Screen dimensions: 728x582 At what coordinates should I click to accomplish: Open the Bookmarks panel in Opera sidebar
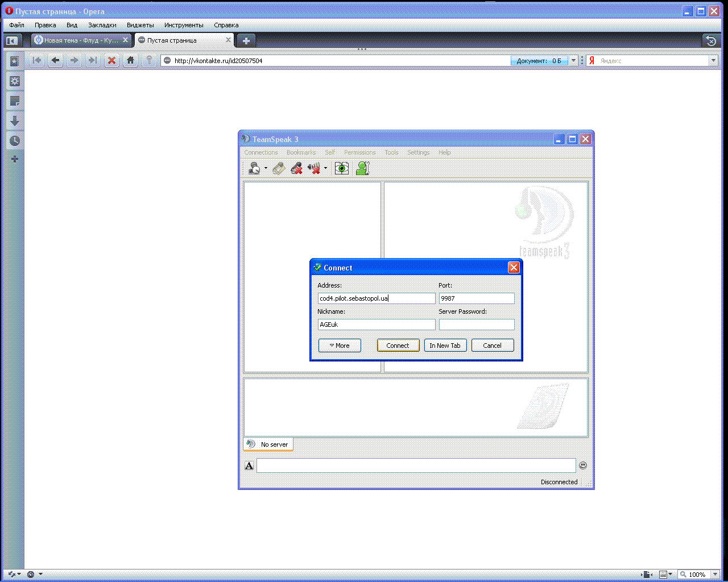(15, 61)
